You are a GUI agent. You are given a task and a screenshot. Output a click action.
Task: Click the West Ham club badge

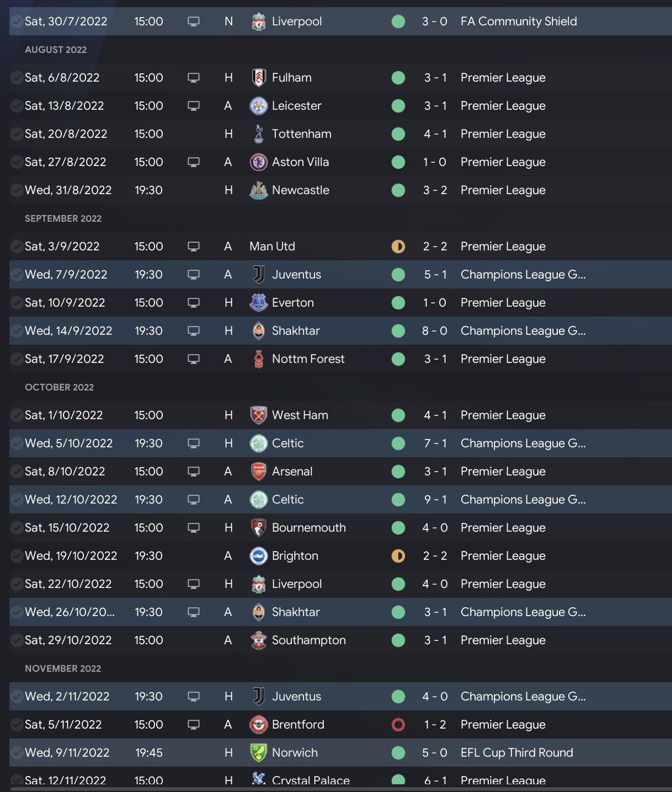(258, 415)
